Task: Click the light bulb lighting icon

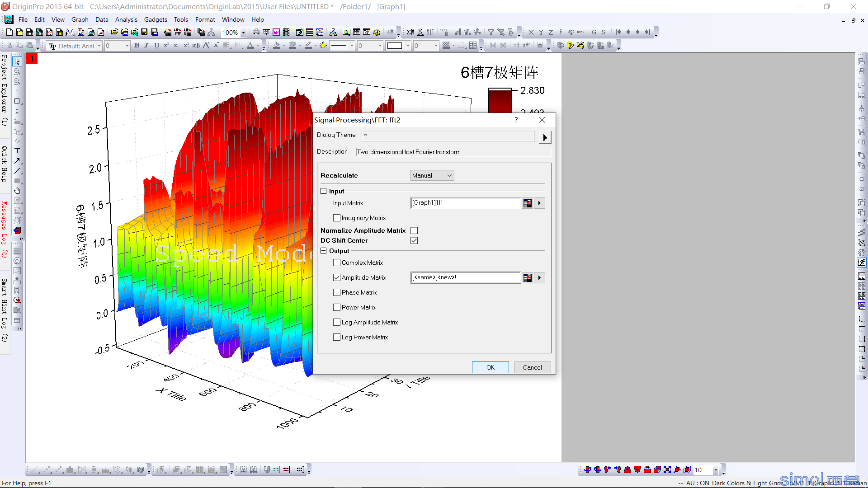Action: pos(323,46)
